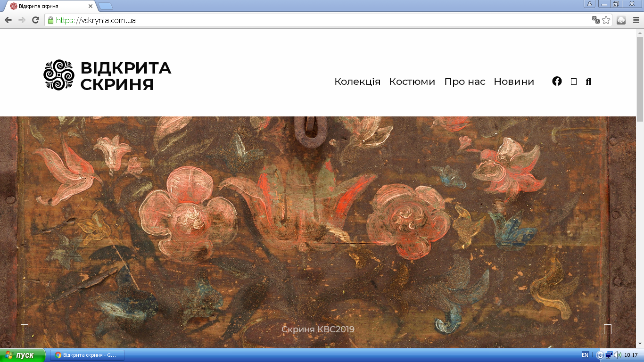Open the Про нас menu item
Viewport: 644px width, 362px height.
pyautogui.click(x=465, y=82)
